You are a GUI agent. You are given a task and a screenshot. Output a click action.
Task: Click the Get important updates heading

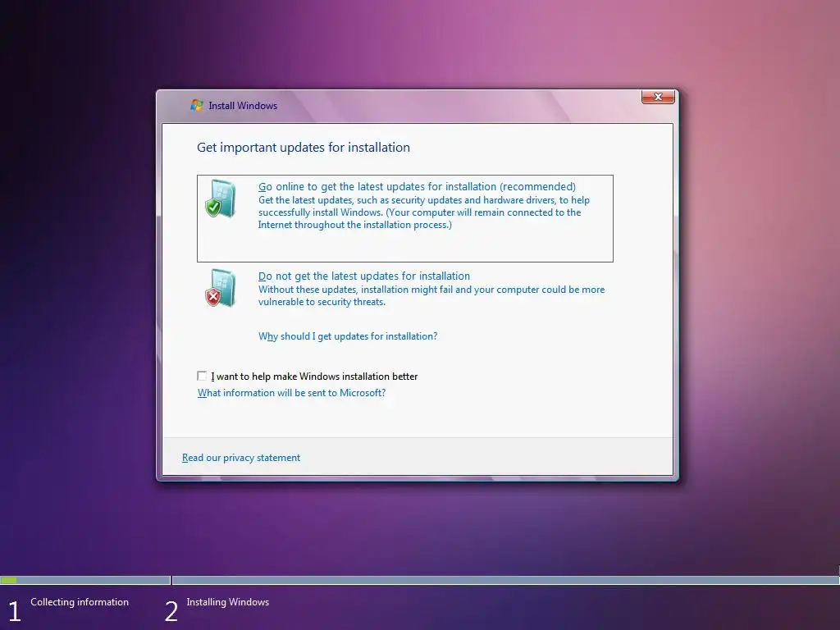(304, 148)
